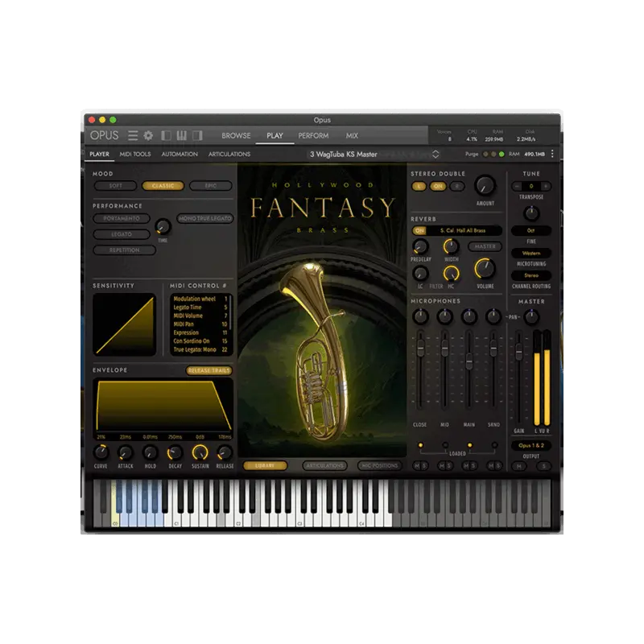The image size is (644, 644).
Task: Open the MIDI Tools tab
Action: (135, 154)
